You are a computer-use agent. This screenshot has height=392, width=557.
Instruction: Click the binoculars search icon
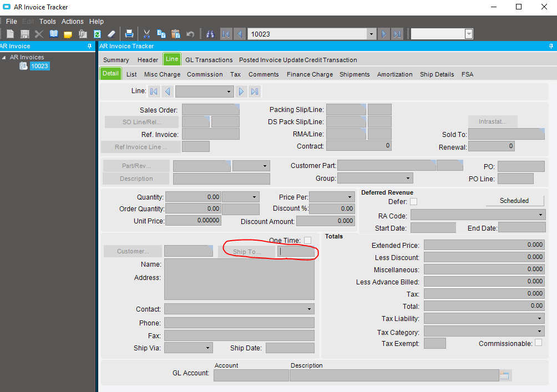pyautogui.click(x=210, y=34)
